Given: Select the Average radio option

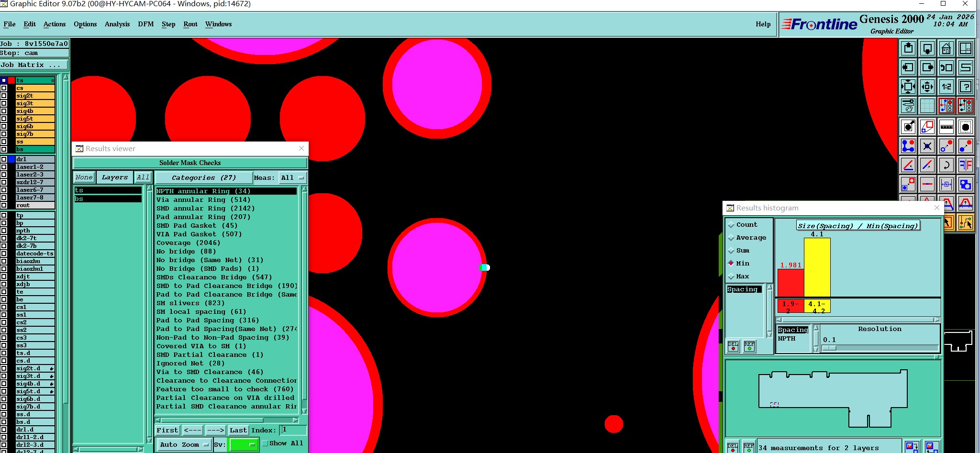Looking at the screenshot, I should click(731, 237).
